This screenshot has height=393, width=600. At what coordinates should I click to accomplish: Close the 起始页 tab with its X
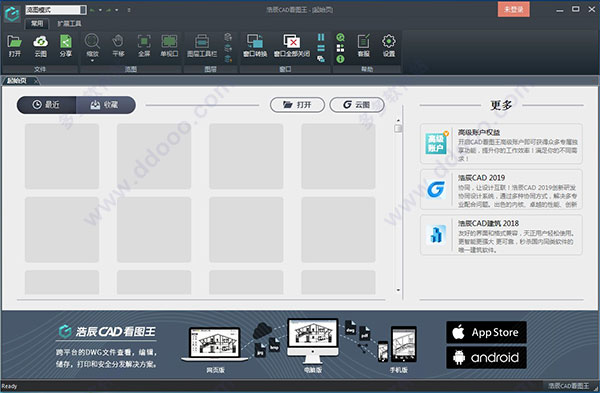36,81
